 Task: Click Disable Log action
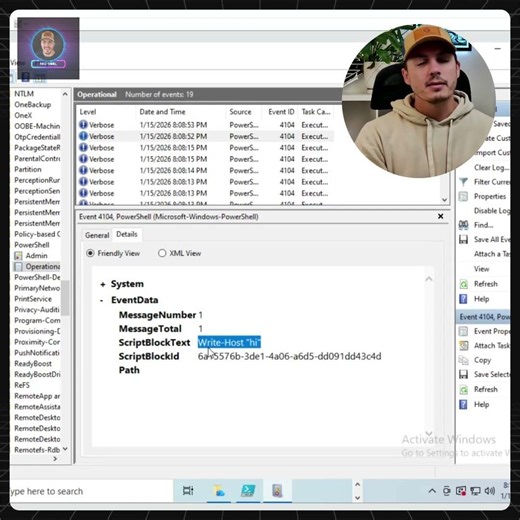click(492, 211)
